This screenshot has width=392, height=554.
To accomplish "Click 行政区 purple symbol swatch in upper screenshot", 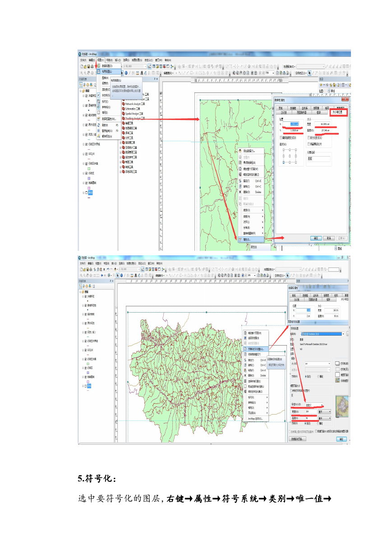I will 89,178.
